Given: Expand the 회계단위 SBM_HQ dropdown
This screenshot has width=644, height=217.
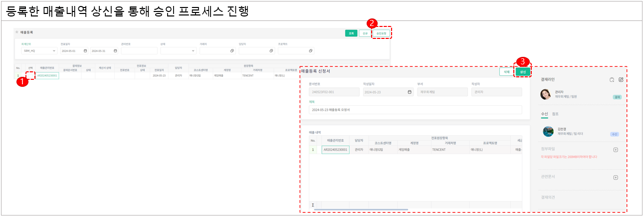Looking at the screenshot, I should 53,51.
